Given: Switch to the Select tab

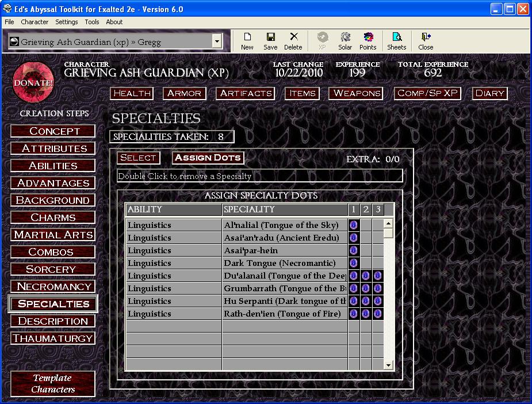Looking at the screenshot, I should (x=139, y=158).
